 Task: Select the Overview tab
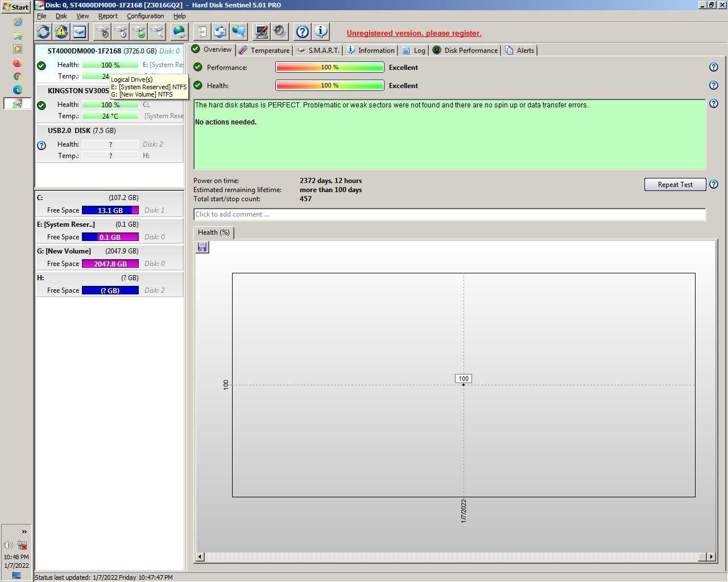pos(212,49)
